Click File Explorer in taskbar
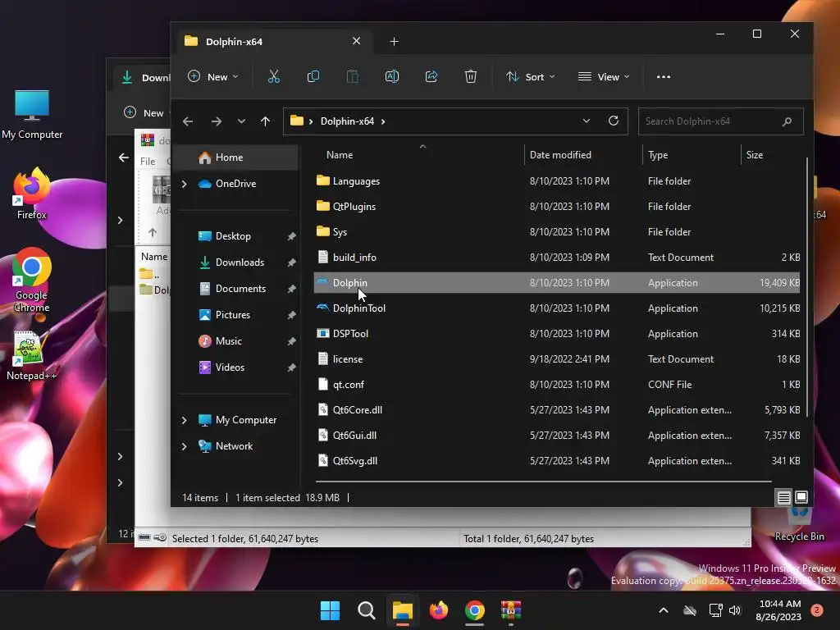This screenshot has height=630, width=840. [x=402, y=610]
